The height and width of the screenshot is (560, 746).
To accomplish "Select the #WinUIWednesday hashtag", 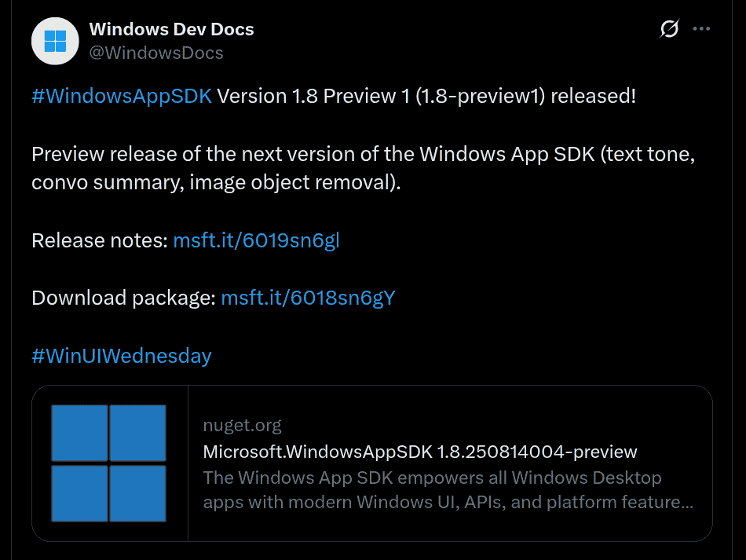I will 122,356.
